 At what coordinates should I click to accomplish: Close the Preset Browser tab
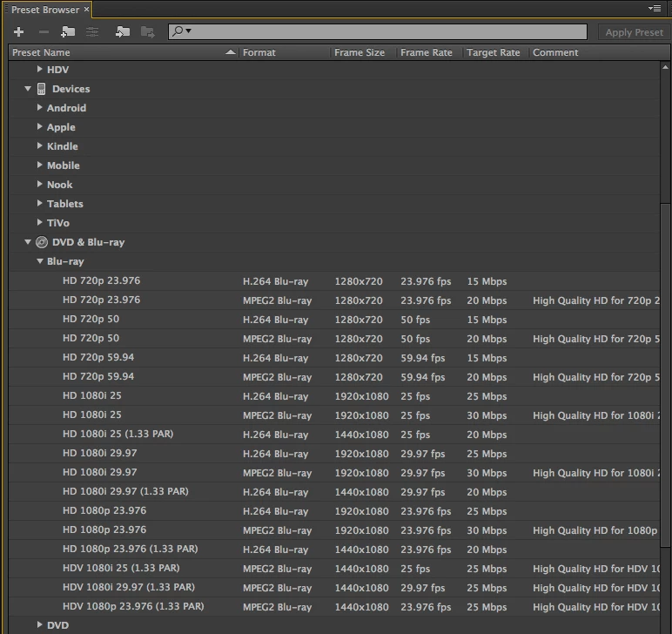click(86, 9)
